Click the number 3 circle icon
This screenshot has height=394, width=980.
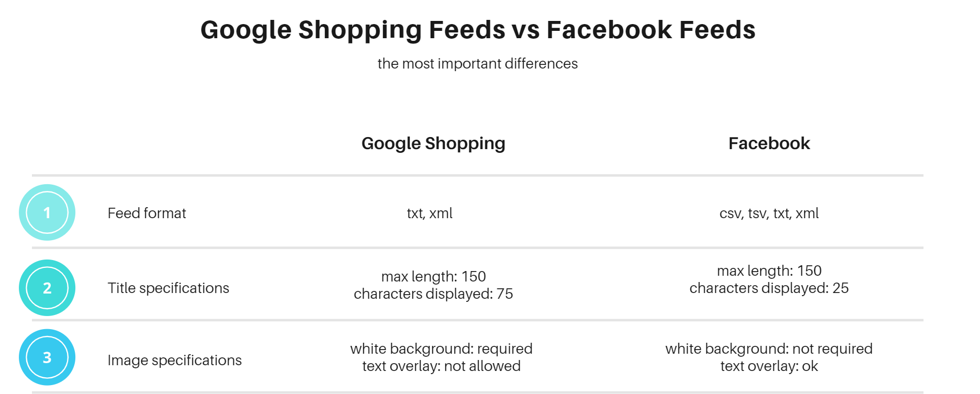click(47, 357)
